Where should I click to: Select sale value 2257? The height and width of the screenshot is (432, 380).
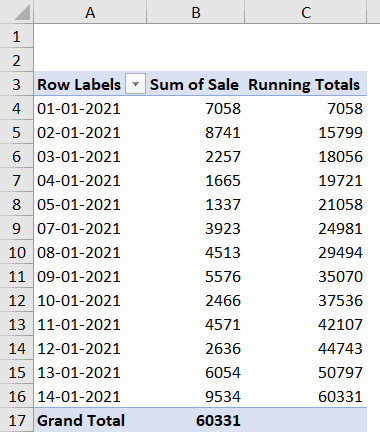click(x=196, y=156)
